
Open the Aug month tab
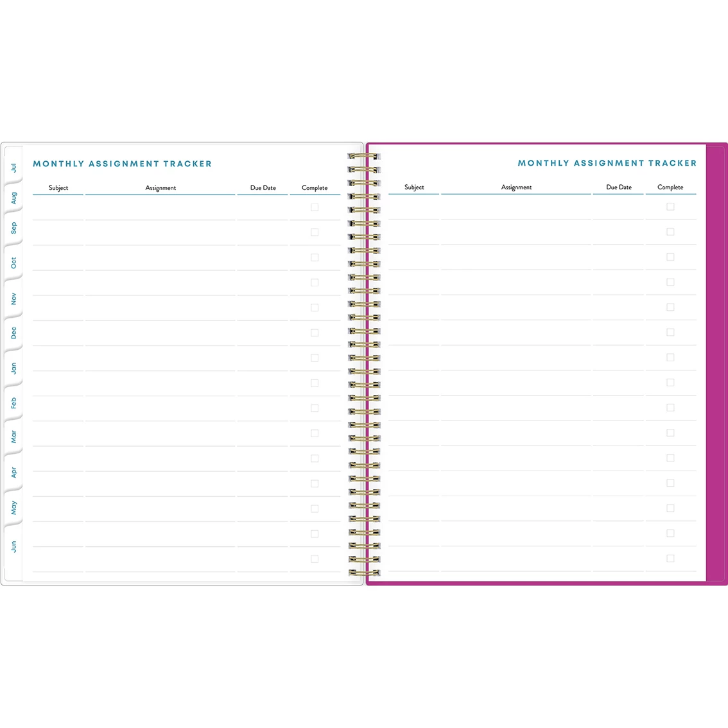point(13,198)
